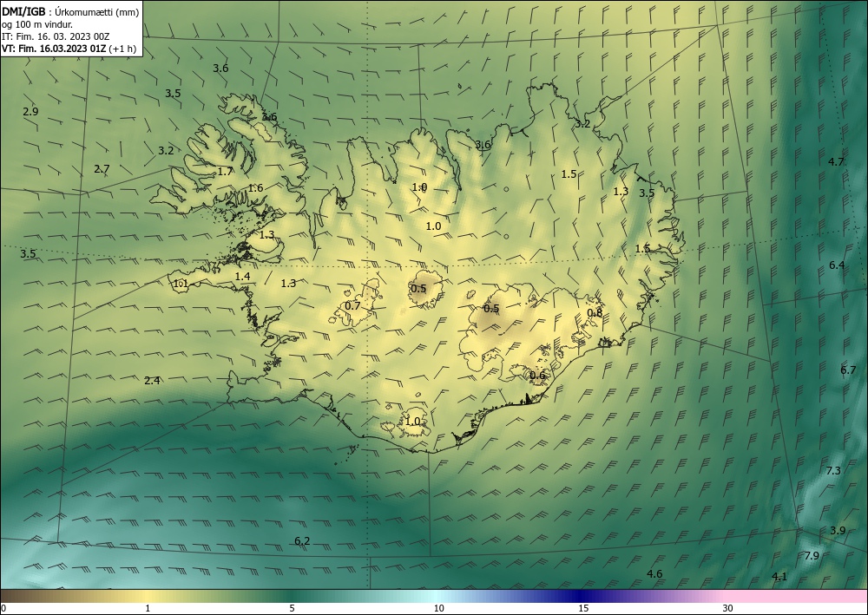
Task: Select the 0.7 value on the glacier
Action: coord(352,306)
